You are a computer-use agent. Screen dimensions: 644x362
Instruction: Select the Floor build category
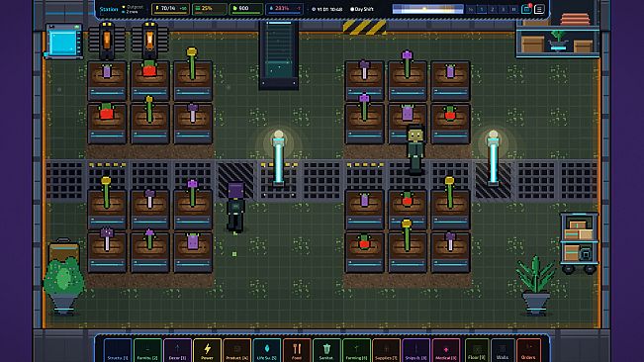[477, 350]
